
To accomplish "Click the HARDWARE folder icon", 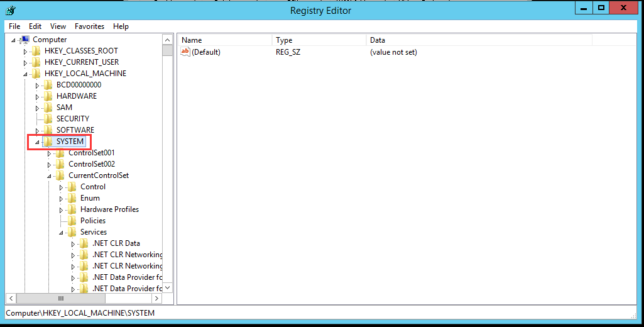I will coord(48,96).
